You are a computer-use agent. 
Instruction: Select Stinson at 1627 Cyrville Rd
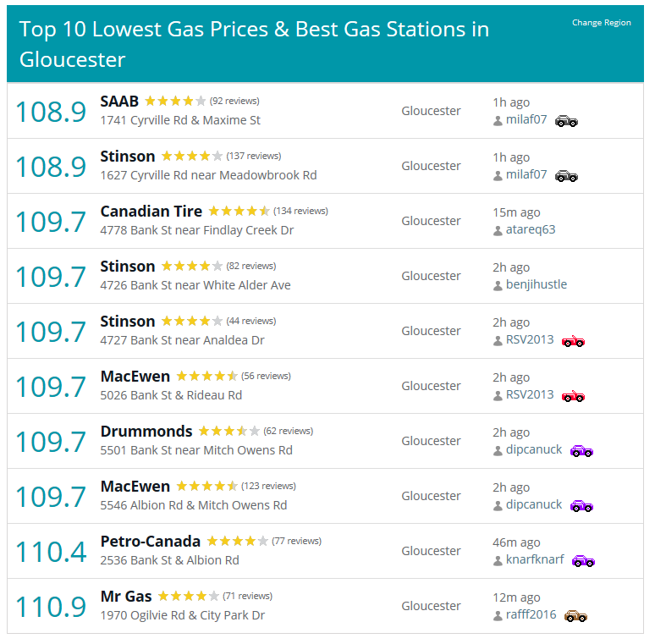pyautogui.click(x=128, y=157)
